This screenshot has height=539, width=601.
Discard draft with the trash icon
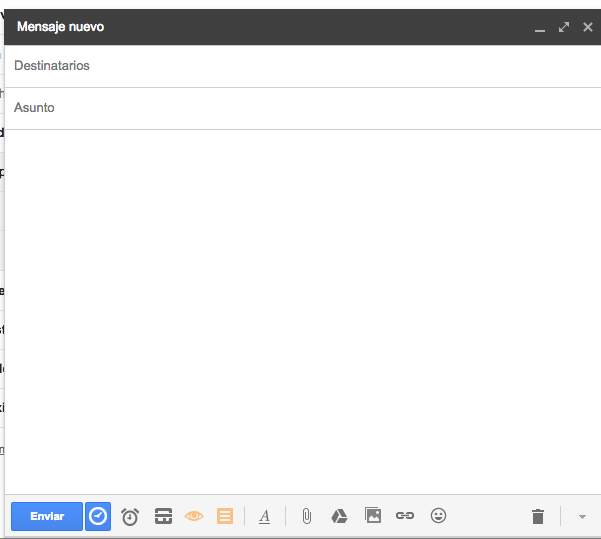[x=538, y=516]
